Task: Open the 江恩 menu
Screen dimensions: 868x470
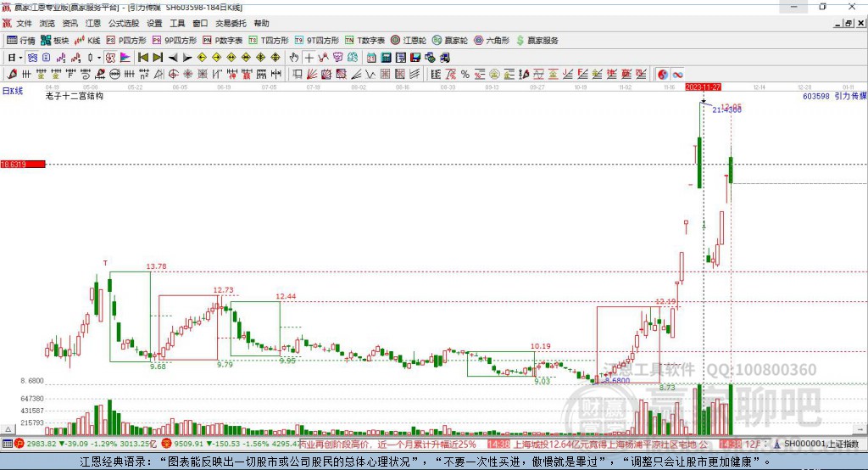Action: point(93,23)
